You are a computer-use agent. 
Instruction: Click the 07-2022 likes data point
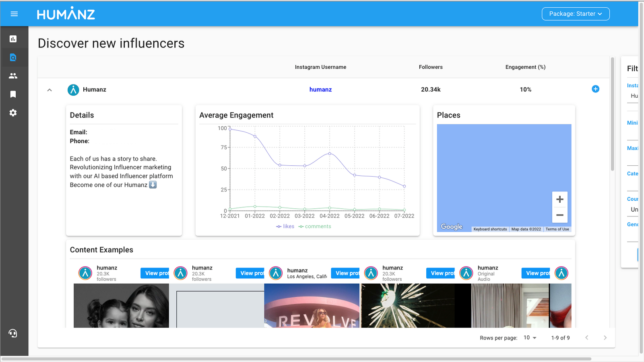[x=405, y=186]
